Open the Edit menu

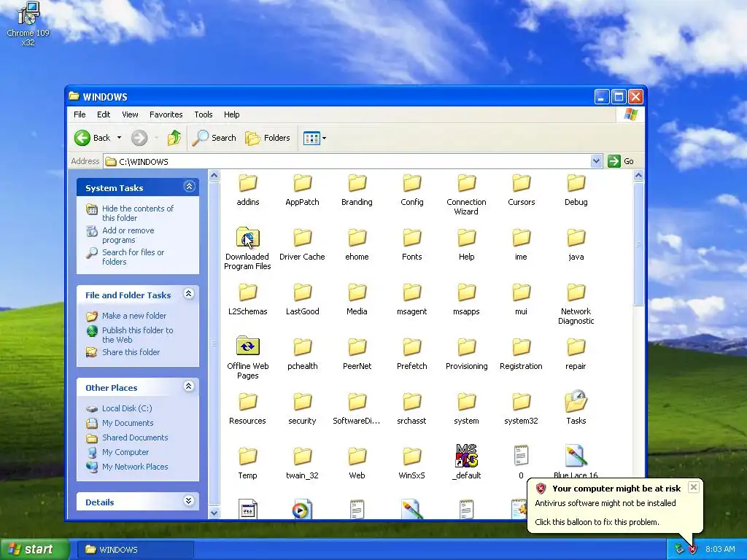104,114
